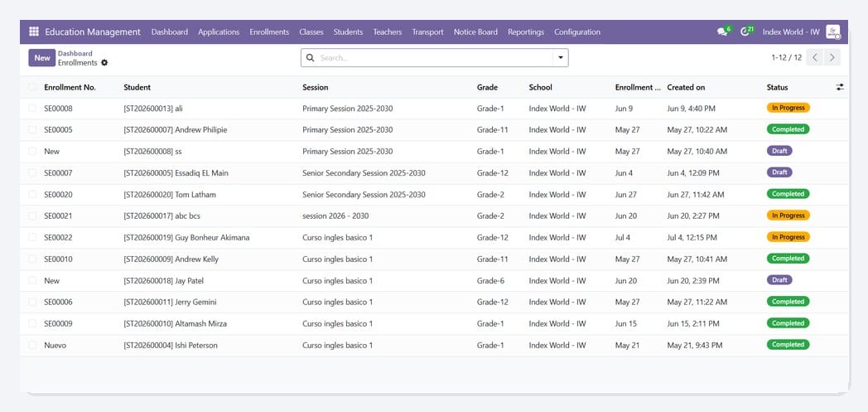Sort by Created on column header
The width and height of the screenshot is (868, 412).
tap(686, 87)
